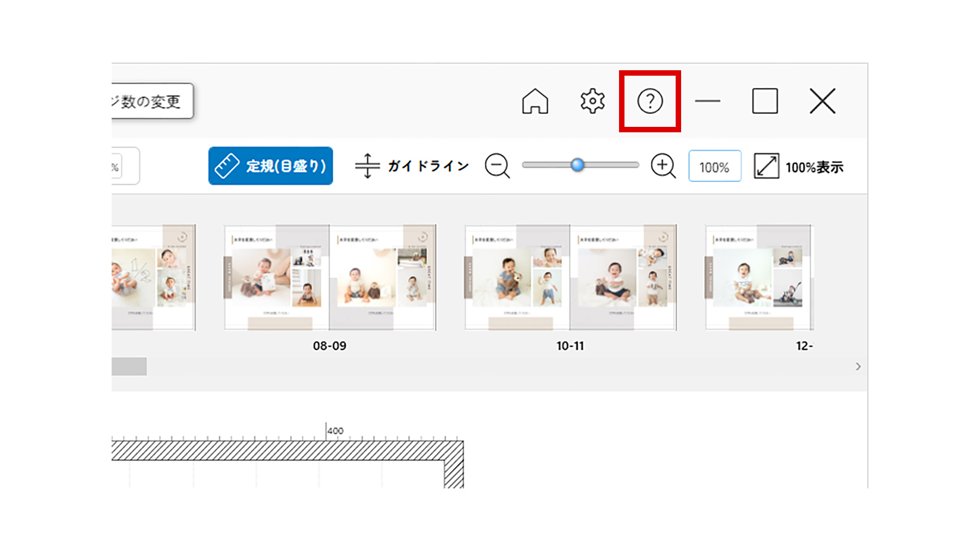This screenshot has width=980, height=551.
Task: Zoom out with the minus magnifier icon
Action: tap(498, 166)
